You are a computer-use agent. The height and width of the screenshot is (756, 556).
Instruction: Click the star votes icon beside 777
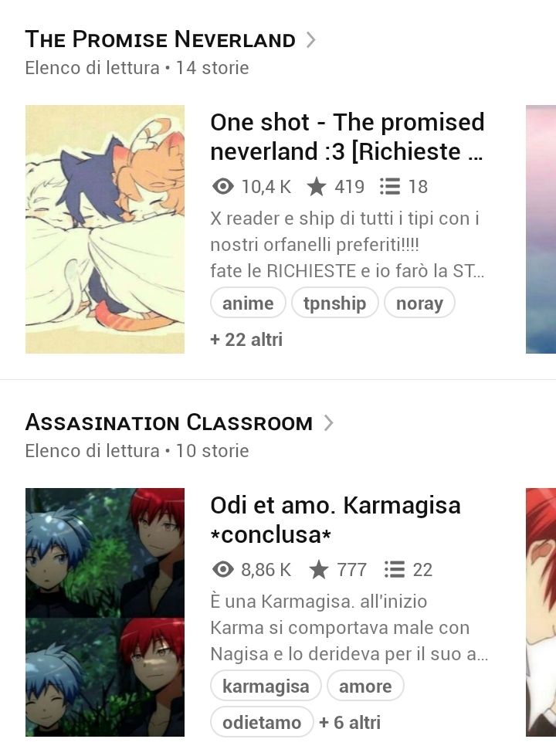click(x=319, y=569)
